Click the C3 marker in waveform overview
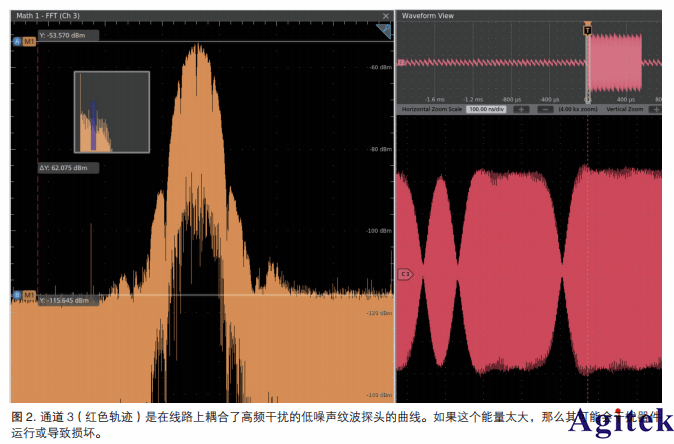674x444 pixels. click(401, 62)
